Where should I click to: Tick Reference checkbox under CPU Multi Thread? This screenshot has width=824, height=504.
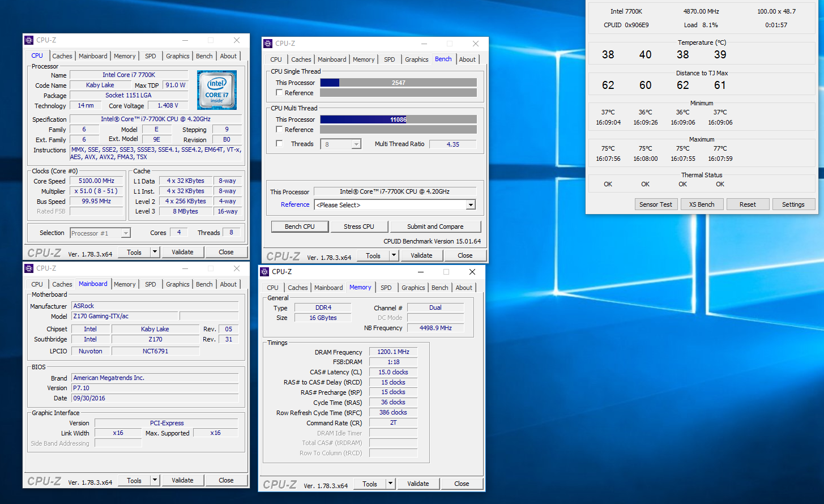279,130
